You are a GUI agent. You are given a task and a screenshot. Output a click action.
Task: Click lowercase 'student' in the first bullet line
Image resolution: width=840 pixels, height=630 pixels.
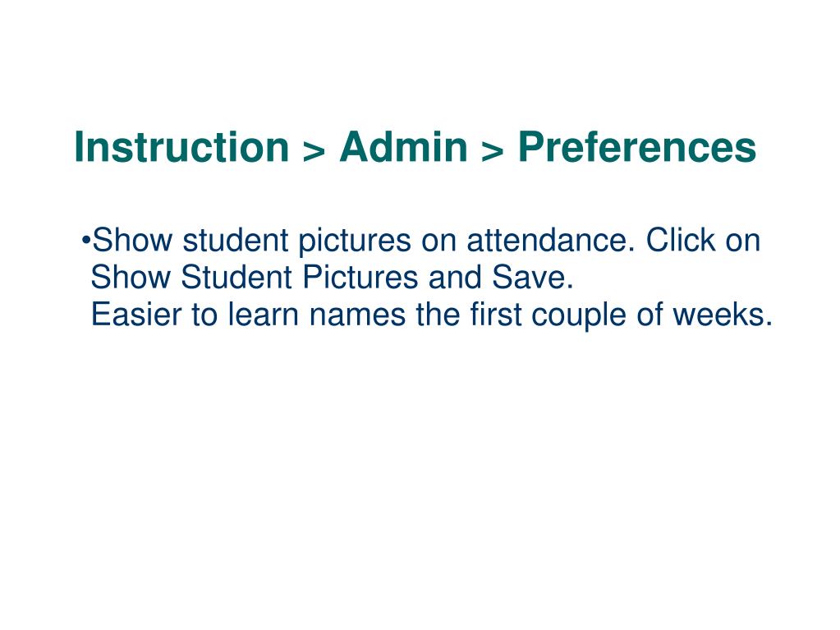236,240
